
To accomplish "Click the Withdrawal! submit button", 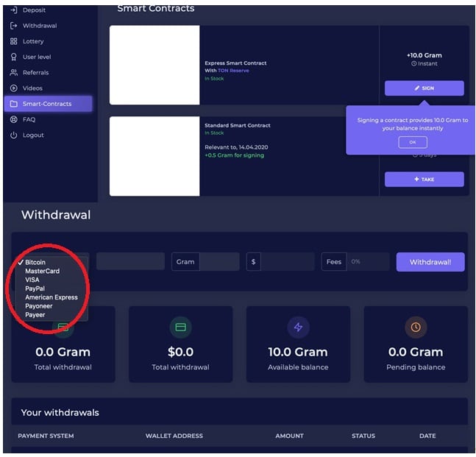I will pyautogui.click(x=430, y=262).
